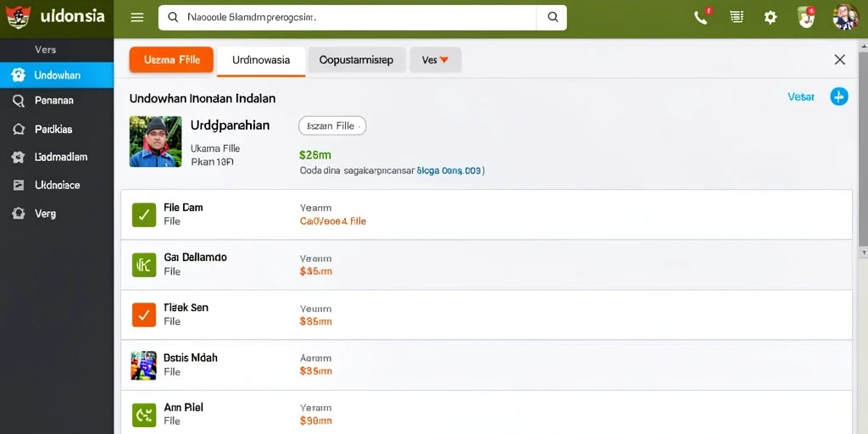The image size is (868, 434).
Task: Open the Ves dropdown tab
Action: (435, 60)
